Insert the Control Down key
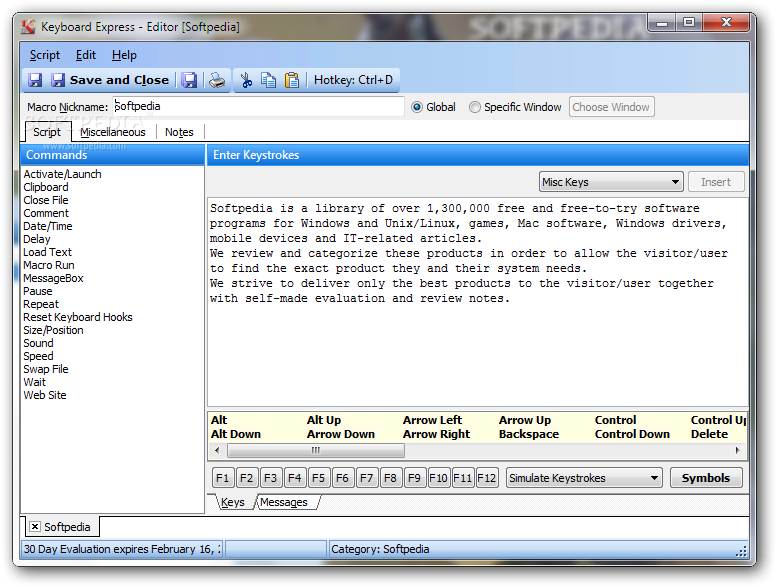777x587 pixels. tap(632, 434)
